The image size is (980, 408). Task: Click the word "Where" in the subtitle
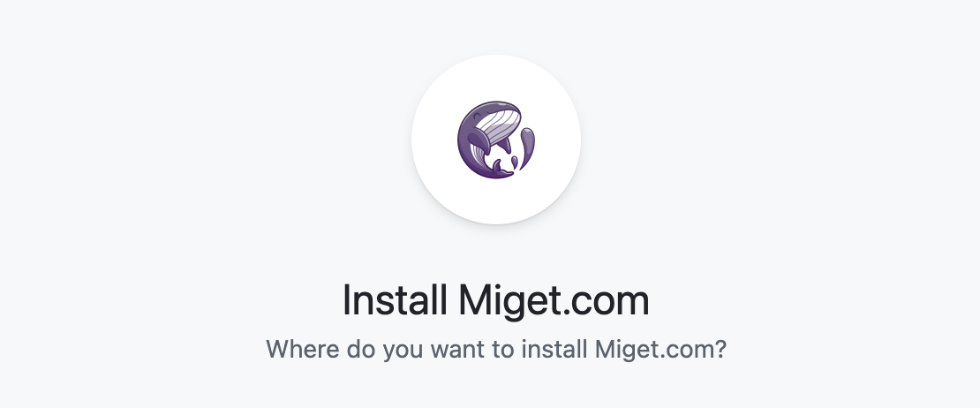(303, 349)
